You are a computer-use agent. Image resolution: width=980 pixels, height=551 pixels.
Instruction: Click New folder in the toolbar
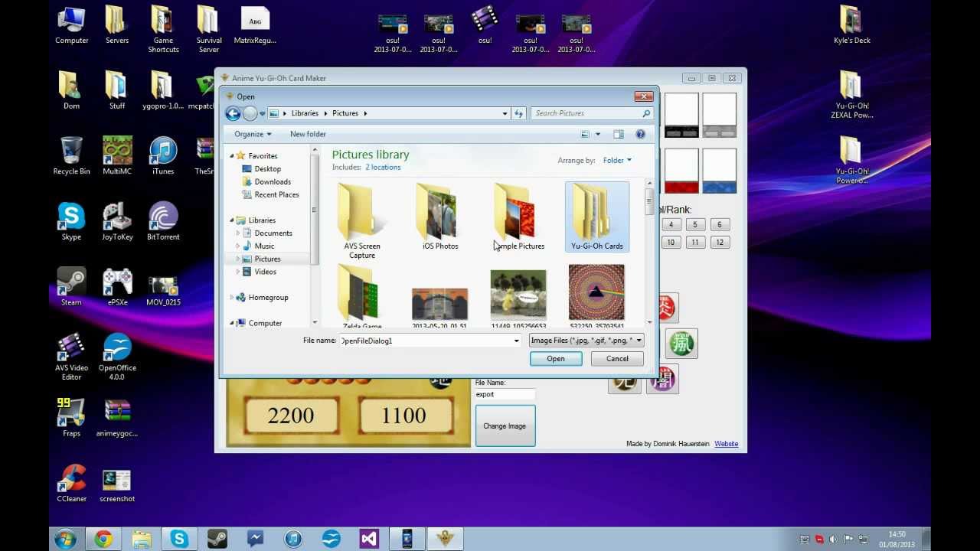tap(308, 134)
